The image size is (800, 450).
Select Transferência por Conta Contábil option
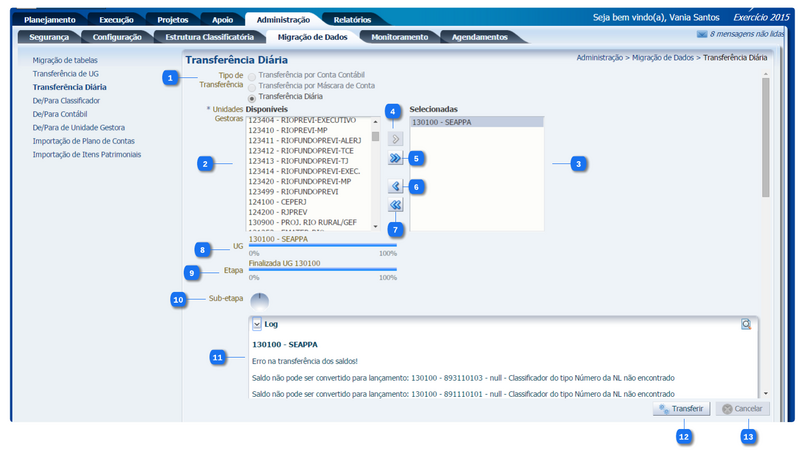coord(252,76)
